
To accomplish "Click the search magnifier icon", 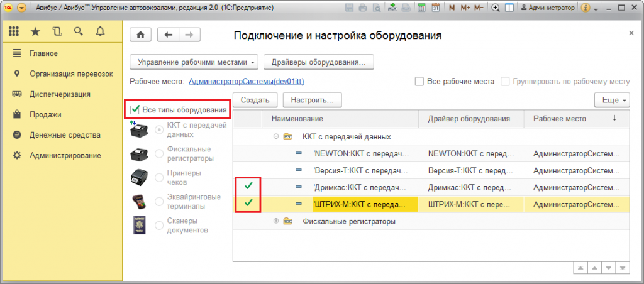I will pyautogui.click(x=79, y=31).
